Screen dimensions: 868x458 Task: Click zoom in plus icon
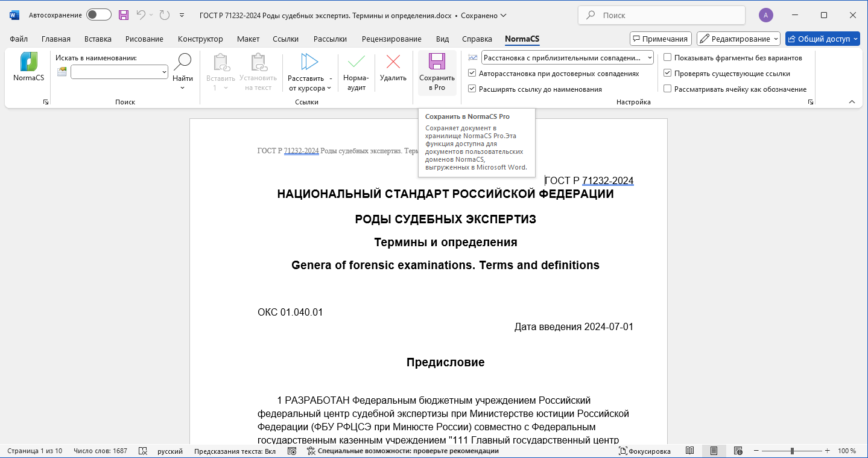[x=827, y=451]
